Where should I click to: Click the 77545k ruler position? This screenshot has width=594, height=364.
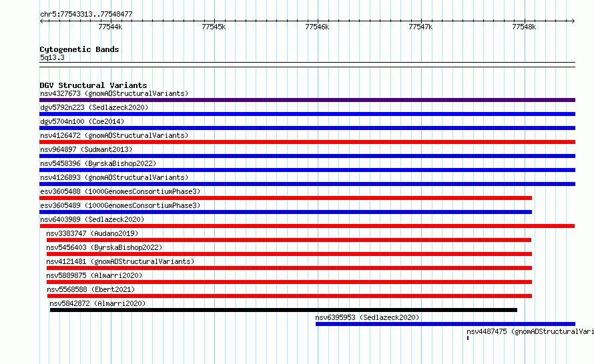pyautogui.click(x=214, y=27)
